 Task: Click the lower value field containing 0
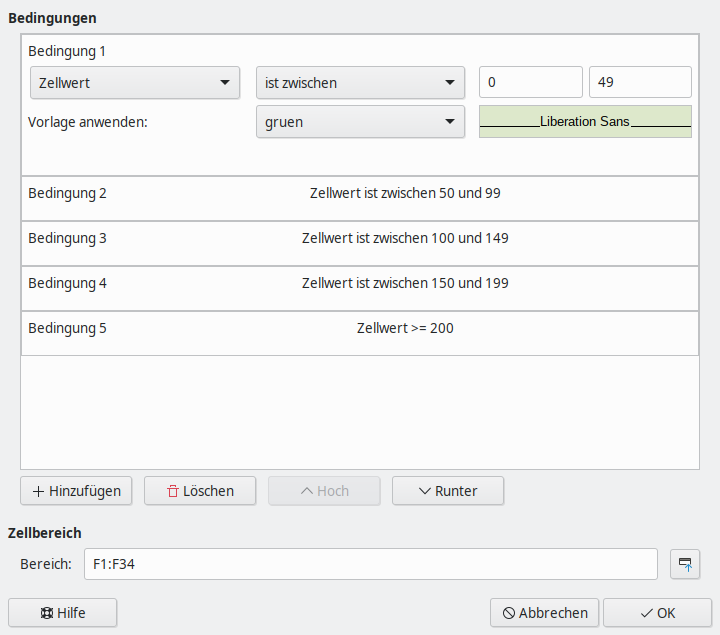(x=530, y=82)
